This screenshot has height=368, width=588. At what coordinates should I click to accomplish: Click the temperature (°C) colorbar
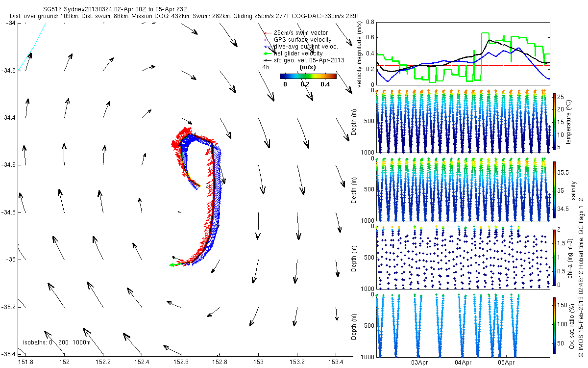click(554, 122)
